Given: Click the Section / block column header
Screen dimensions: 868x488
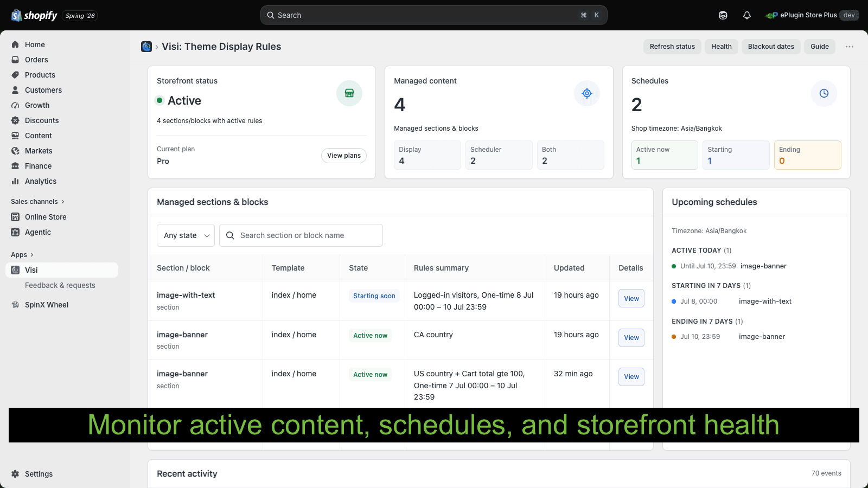Looking at the screenshot, I should click(x=183, y=268).
